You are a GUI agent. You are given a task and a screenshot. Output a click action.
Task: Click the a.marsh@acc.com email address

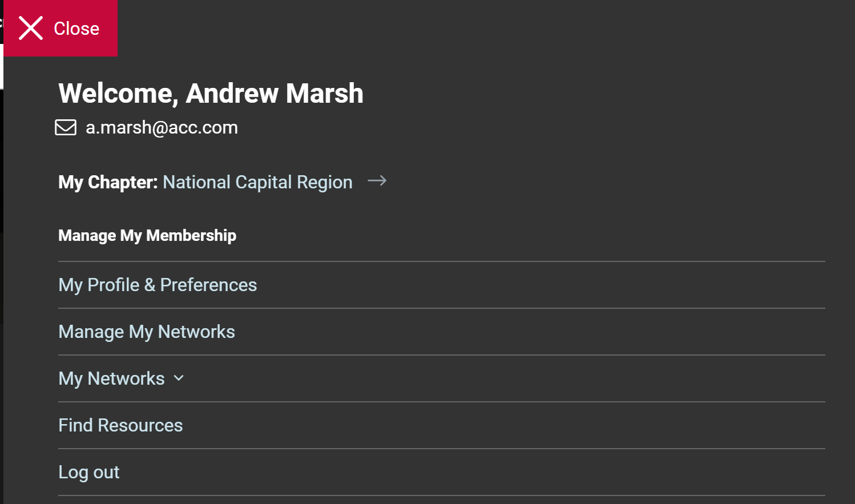162,127
